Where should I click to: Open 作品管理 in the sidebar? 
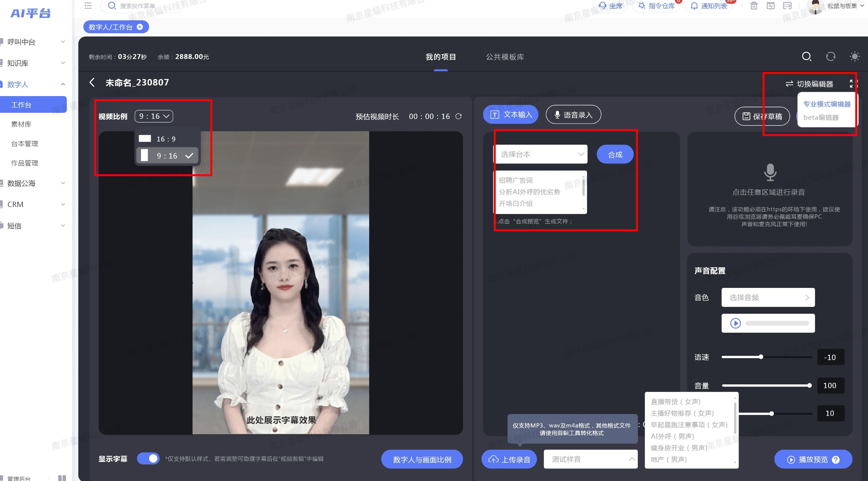(x=25, y=163)
